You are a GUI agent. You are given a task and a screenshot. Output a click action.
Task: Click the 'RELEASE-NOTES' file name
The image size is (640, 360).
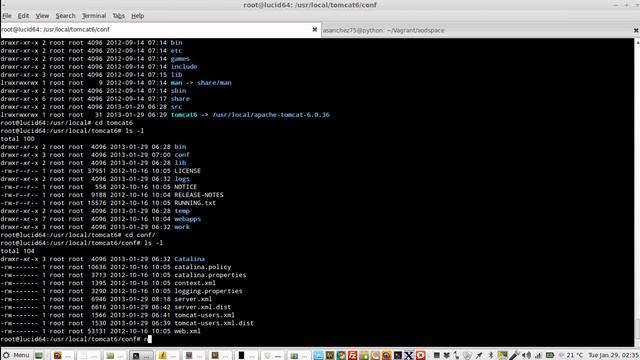(199, 195)
